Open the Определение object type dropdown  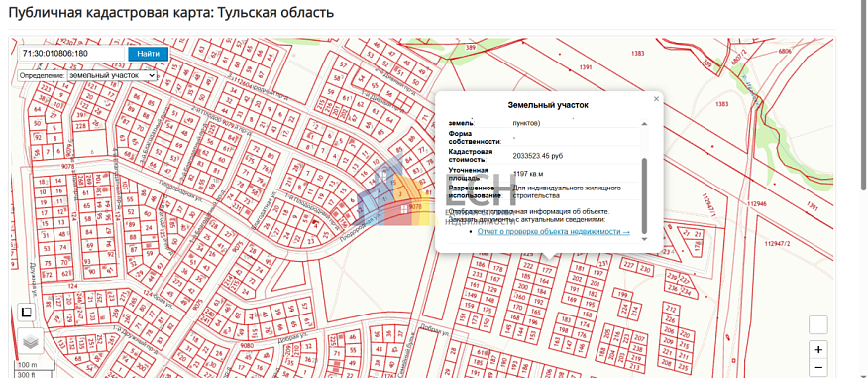pyautogui.click(x=111, y=75)
